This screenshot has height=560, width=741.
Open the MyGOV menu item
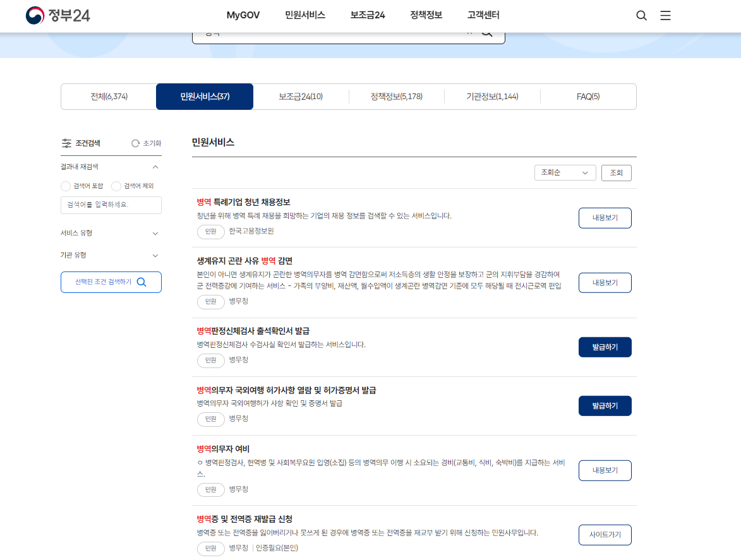pyautogui.click(x=243, y=15)
